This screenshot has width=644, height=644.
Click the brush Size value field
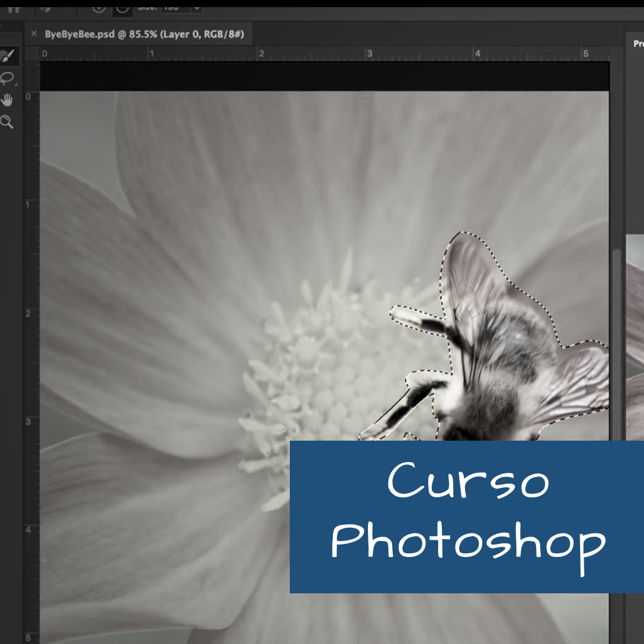coord(175,8)
